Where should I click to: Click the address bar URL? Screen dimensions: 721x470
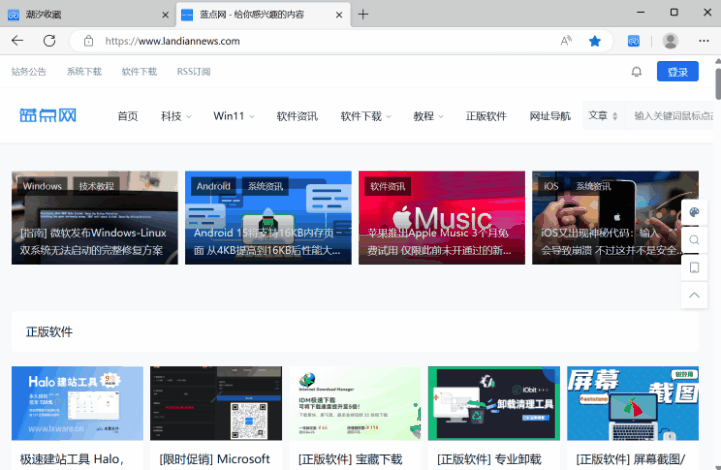click(172, 41)
